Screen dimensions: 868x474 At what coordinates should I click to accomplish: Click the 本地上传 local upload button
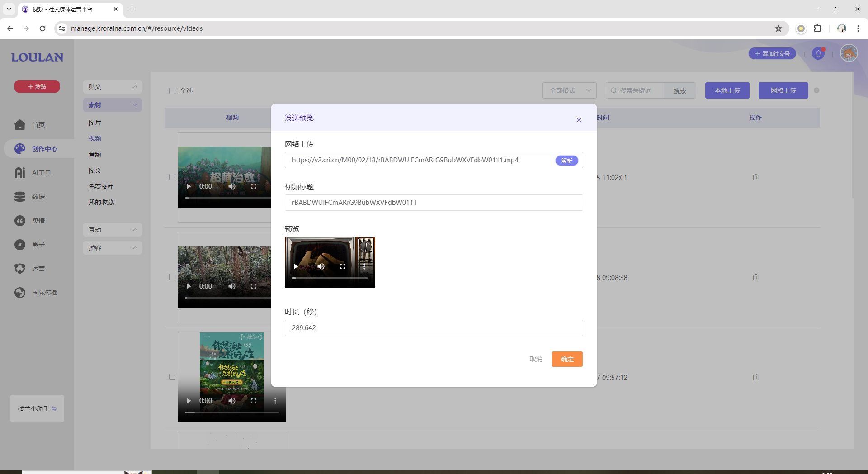[727, 90]
